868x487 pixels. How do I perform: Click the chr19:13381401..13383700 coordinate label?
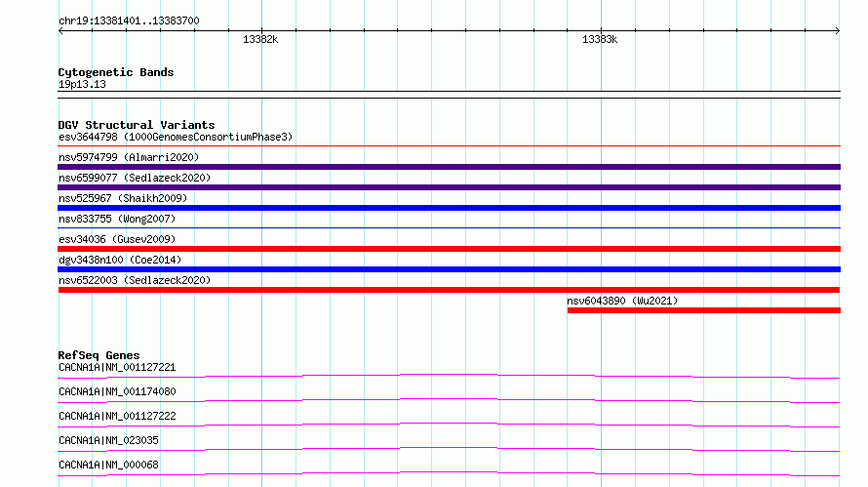tap(129, 21)
